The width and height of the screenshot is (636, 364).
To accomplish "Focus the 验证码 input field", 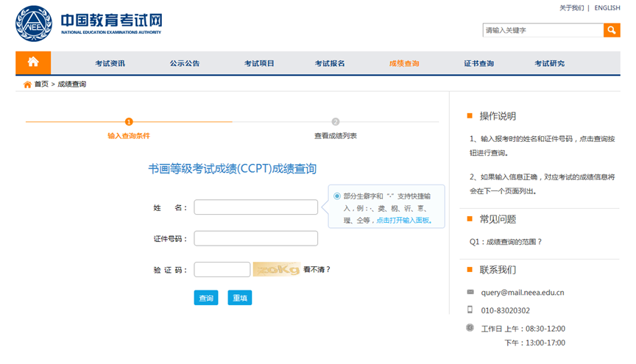I will [222, 270].
